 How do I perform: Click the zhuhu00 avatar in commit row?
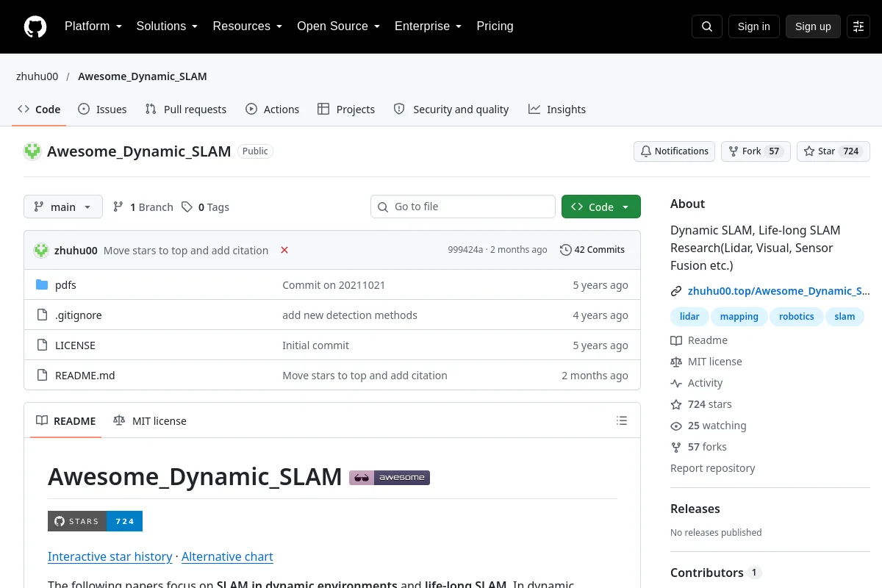click(41, 250)
